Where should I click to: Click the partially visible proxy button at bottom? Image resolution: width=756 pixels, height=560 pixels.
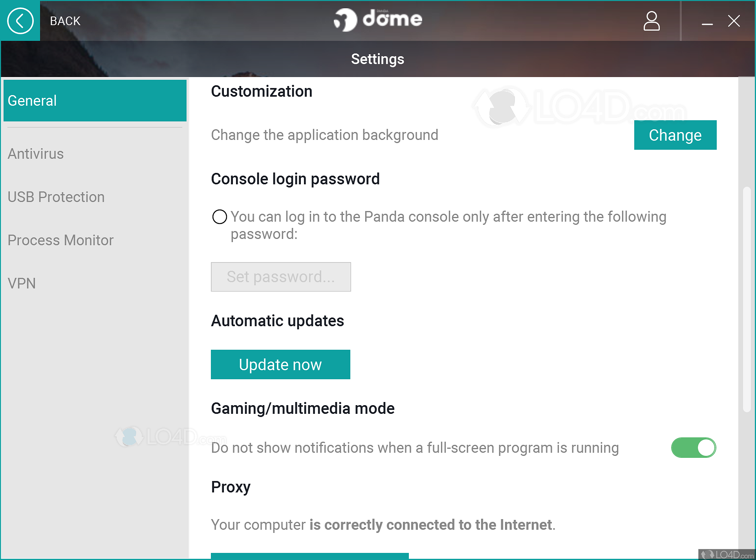[309, 556]
